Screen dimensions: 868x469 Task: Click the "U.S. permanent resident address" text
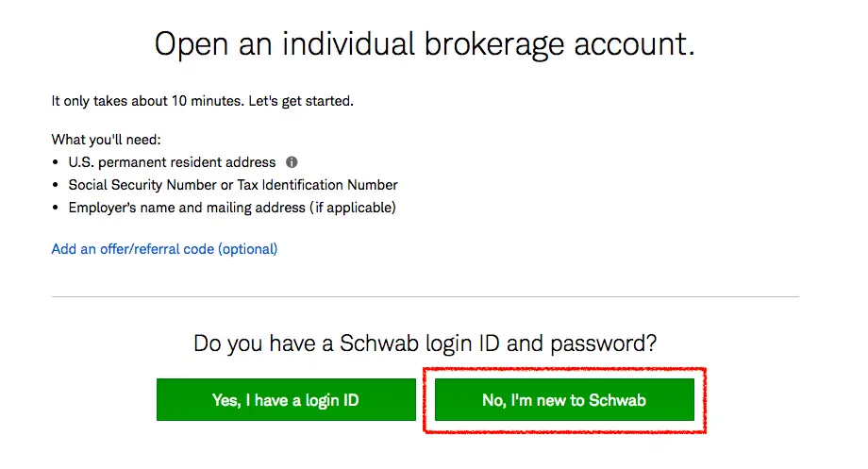tap(172, 162)
